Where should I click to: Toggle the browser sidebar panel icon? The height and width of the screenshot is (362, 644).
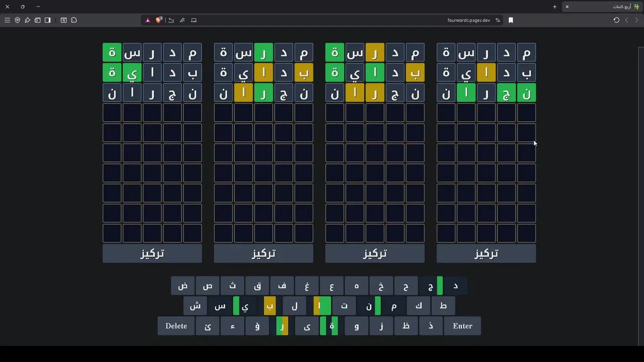point(47,20)
